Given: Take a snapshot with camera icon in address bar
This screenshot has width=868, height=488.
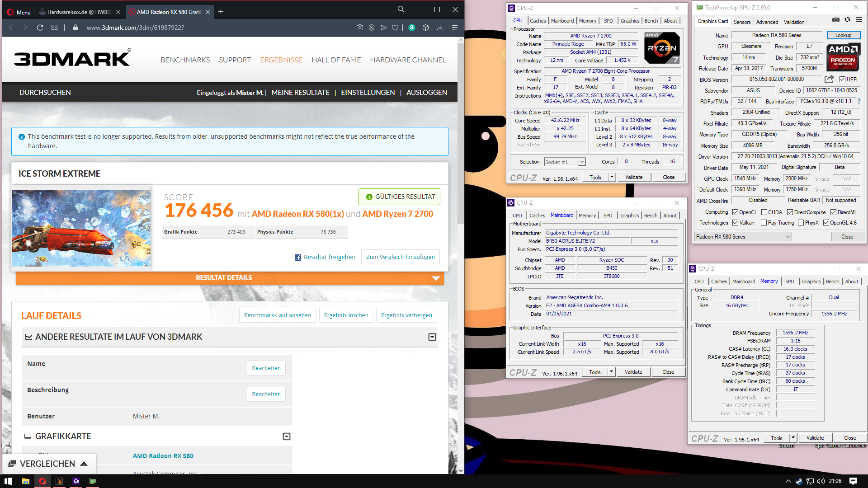Looking at the screenshot, I should tap(359, 28).
